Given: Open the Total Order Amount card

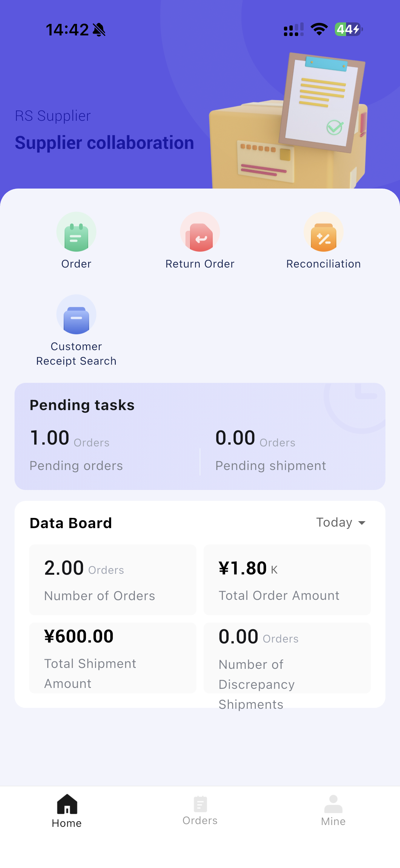Looking at the screenshot, I should pyautogui.click(x=287, y=580).
